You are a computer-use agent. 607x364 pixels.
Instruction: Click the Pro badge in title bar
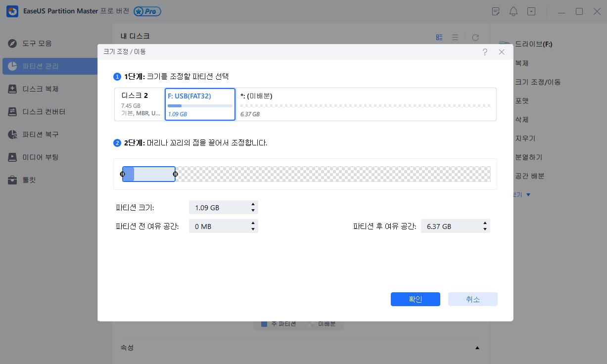point(147,11)
